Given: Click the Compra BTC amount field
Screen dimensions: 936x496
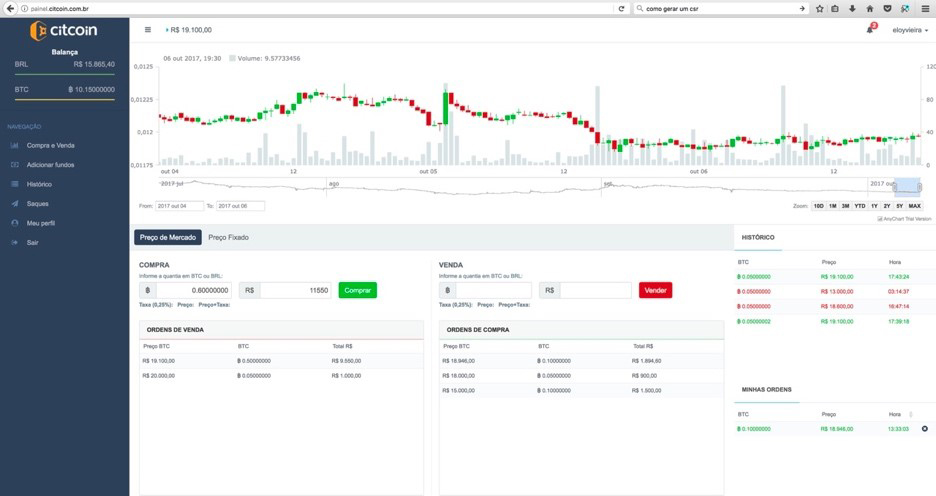Looking at the screenshot, I should [x=193, y=290].
